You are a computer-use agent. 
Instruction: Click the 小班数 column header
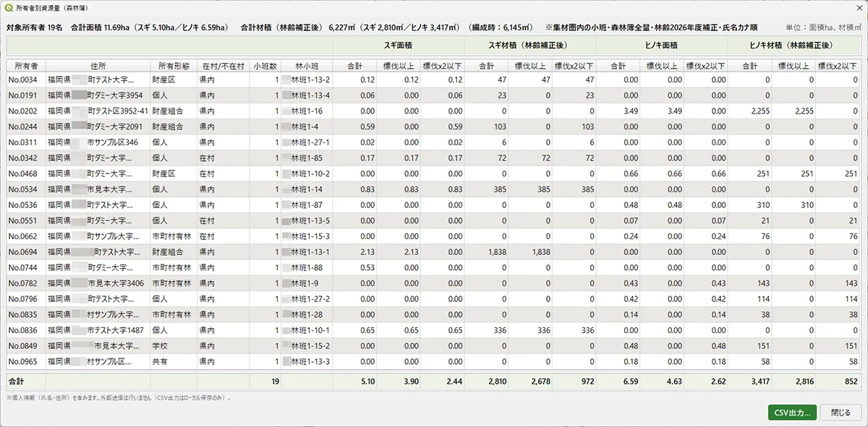pyautogui.click(x=265, y=65)
